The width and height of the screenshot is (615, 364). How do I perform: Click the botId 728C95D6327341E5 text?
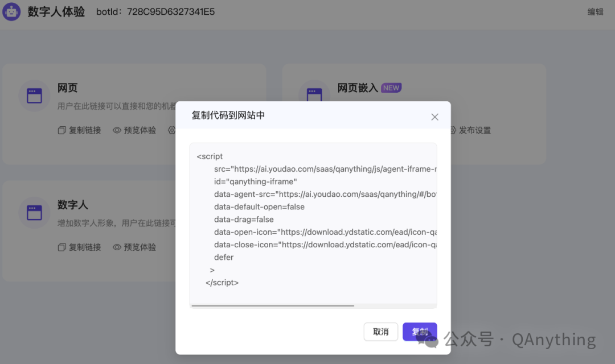[155, 12]
